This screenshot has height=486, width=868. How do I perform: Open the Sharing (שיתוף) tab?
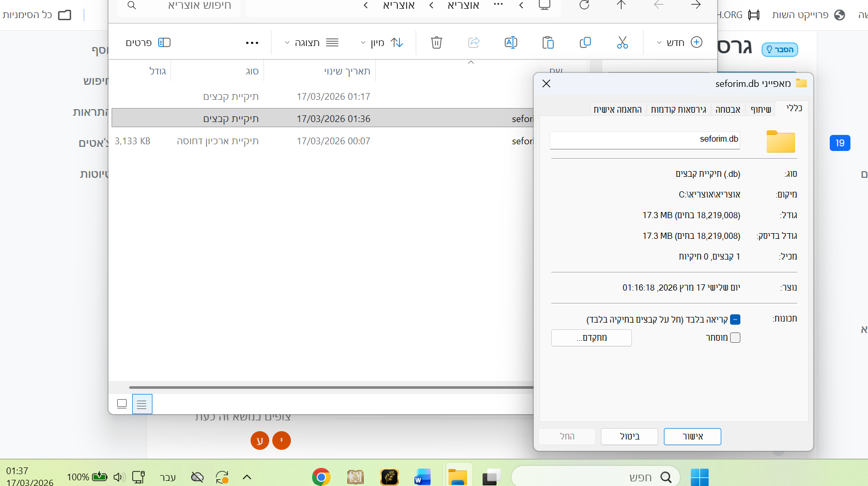pyautogui.click(x=761, y=109)
